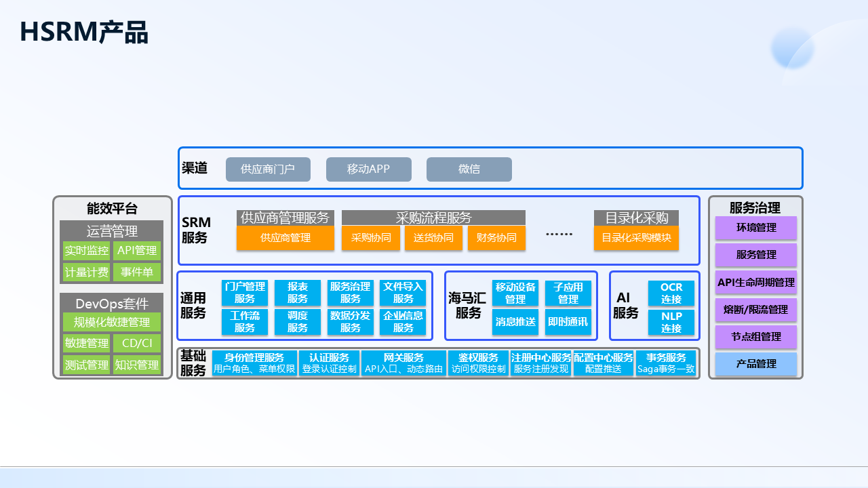Click the 计量计费 green block
The height and width of the screenshot is (488, 868).
pos(87,272)
